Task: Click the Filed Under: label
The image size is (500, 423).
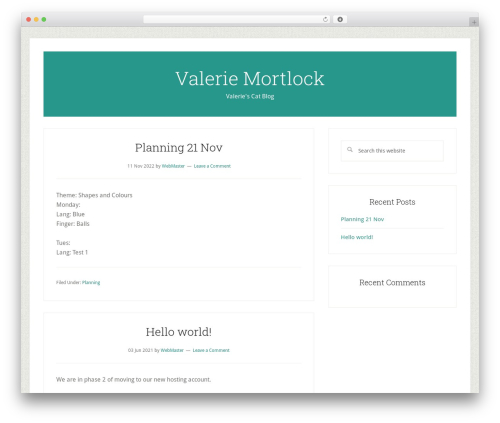Action: (x=68, y=282)
